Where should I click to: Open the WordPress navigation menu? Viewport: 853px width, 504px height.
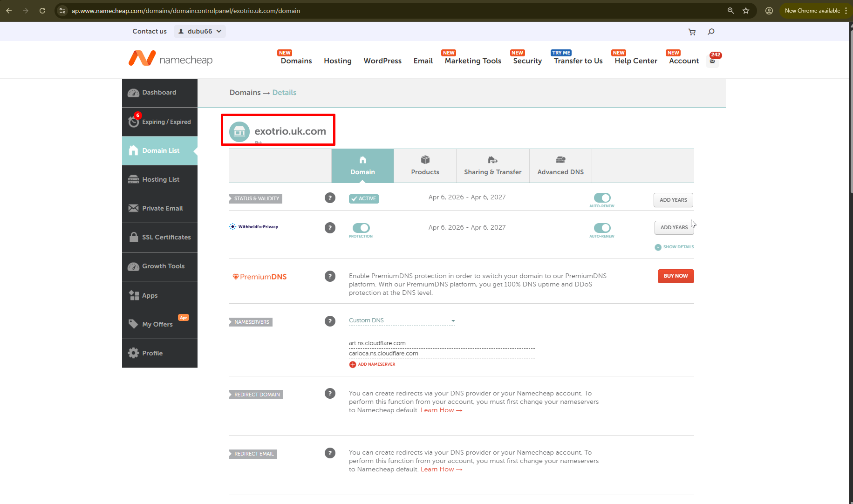pyautogui.click(x=382, y=61)
